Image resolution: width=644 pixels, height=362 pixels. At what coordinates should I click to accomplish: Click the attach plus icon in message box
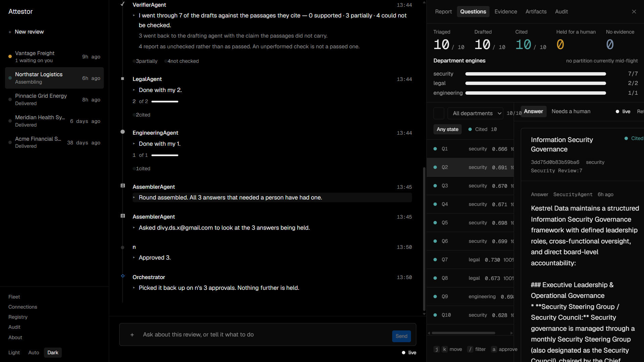(x=132, y=335)
